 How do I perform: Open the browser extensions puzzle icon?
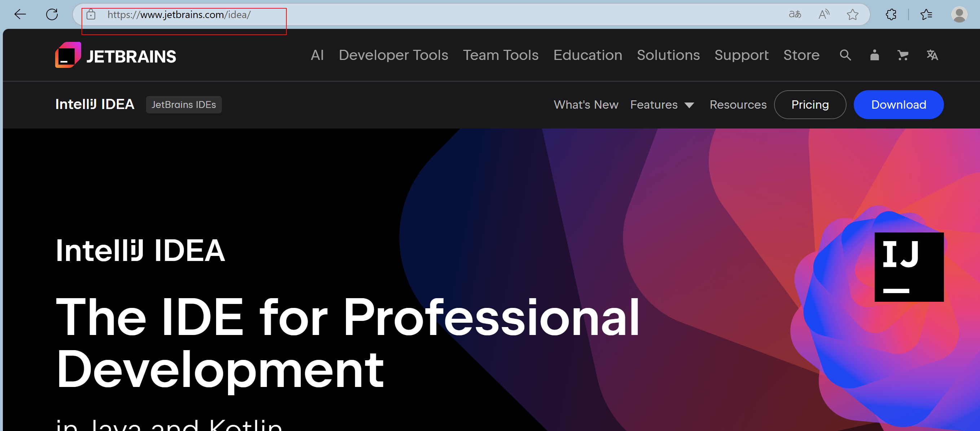[891, 14]
